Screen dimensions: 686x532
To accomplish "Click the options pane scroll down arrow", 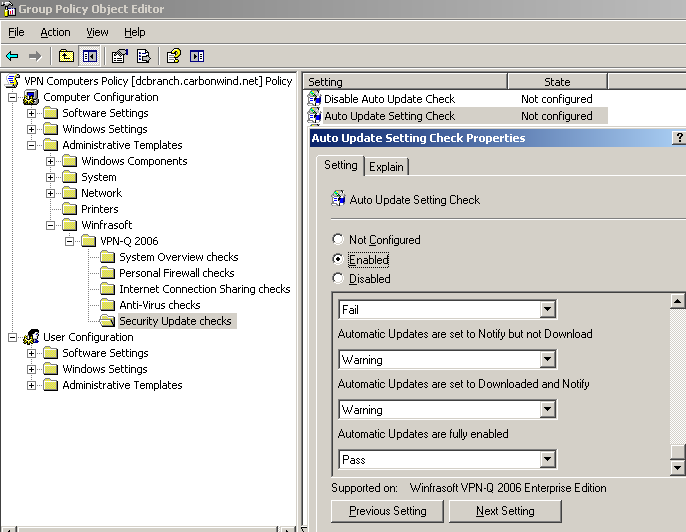I will tap(677, 468).
